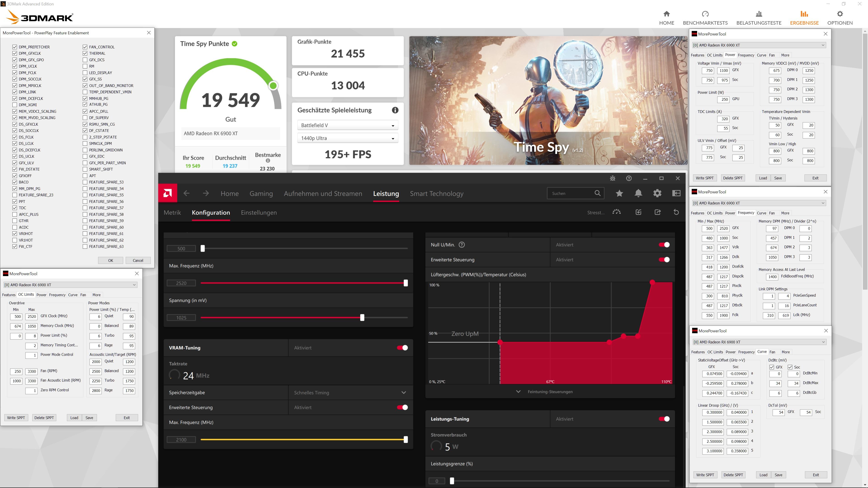Click Cancel in PowerPlay Feature Enablement
Image resolution: width=868 pixels, height=488 pixels.
click(x=138, y=260)
